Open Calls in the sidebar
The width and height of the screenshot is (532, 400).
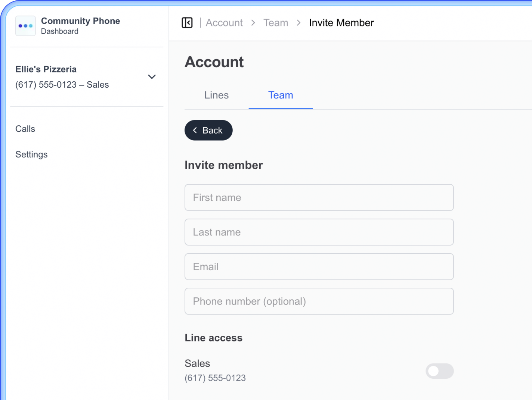tap(25, 129)
